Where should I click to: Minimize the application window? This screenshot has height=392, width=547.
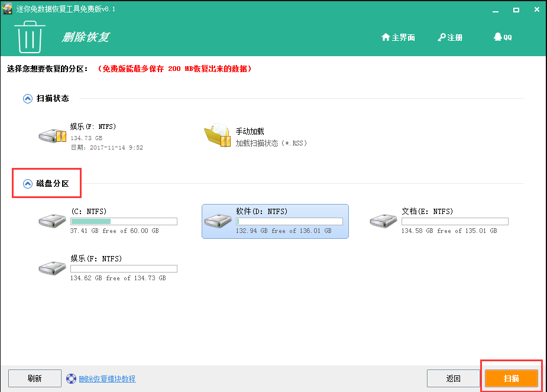(496, 10)
